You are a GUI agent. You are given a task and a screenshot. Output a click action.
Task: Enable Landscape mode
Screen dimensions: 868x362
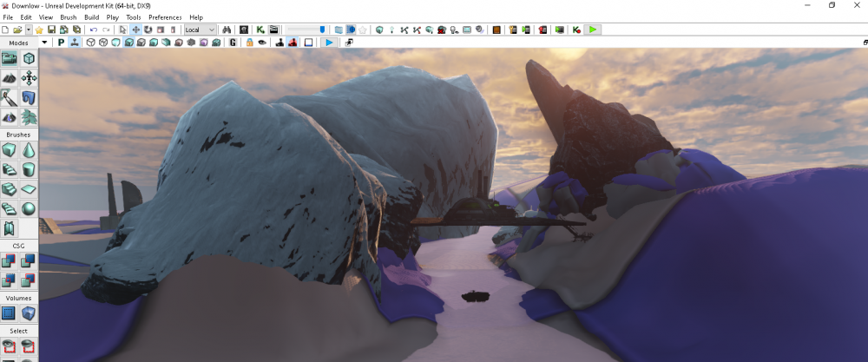click(10, 117)
